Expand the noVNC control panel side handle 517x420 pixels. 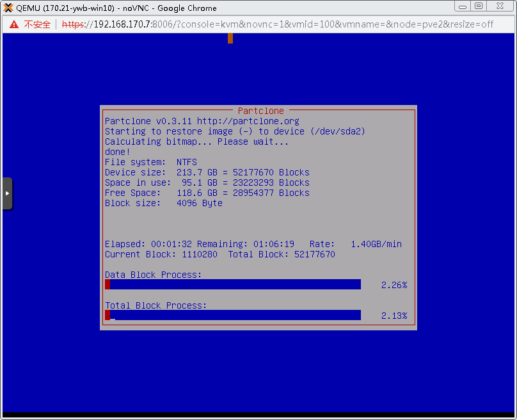pos(7,193)
